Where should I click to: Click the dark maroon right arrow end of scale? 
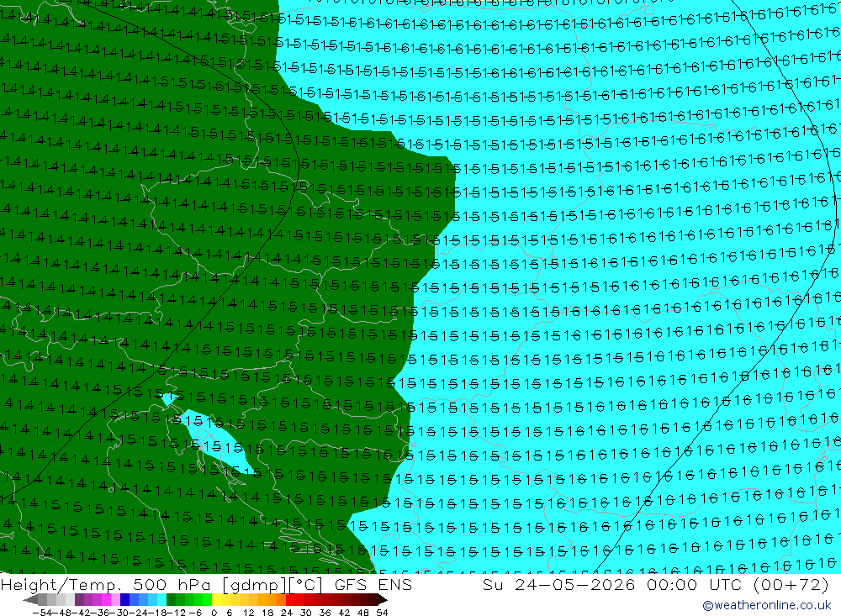point(383,599)
